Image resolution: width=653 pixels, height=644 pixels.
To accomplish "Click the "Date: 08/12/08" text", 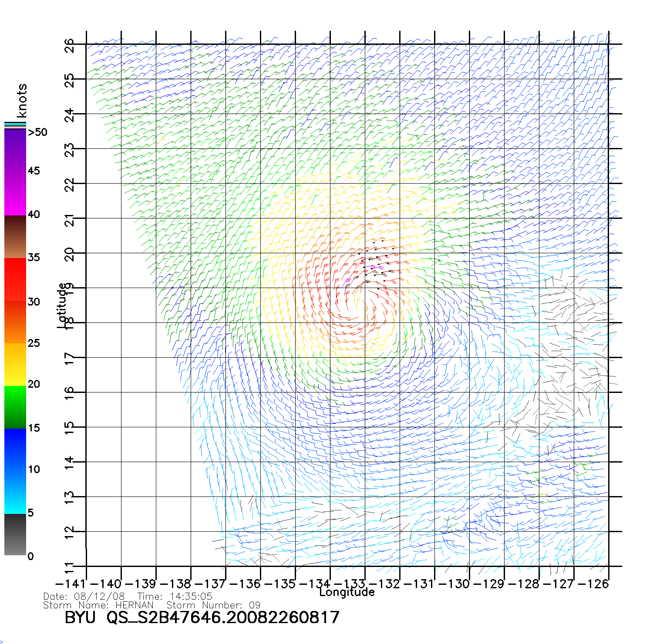I will pos(84,597).
